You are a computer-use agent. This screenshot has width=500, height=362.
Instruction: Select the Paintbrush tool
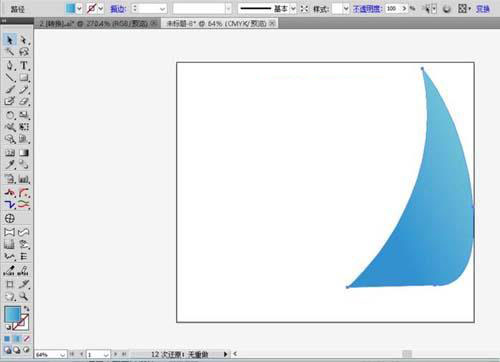tap(10, 90)
